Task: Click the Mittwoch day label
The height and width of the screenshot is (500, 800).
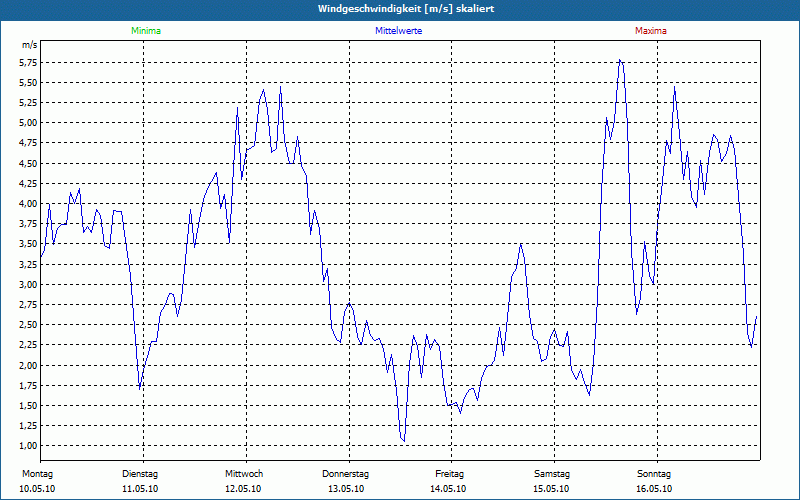Action: click(x=244, y=474)
